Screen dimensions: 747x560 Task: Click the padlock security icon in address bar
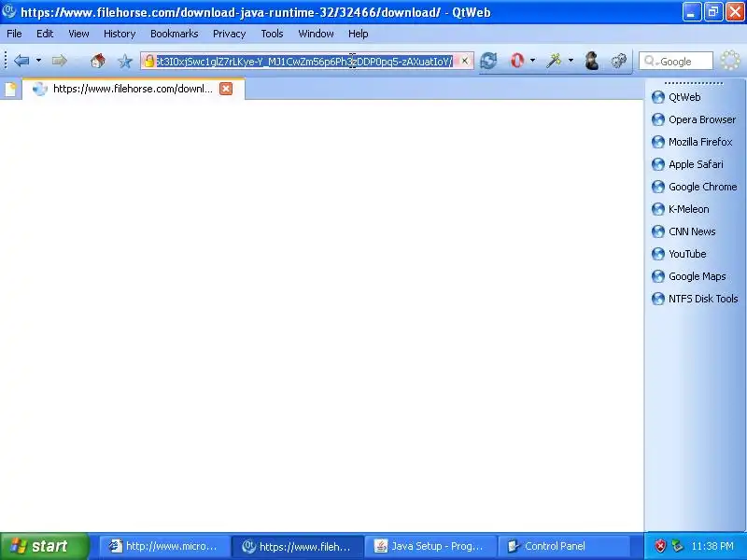149,61
